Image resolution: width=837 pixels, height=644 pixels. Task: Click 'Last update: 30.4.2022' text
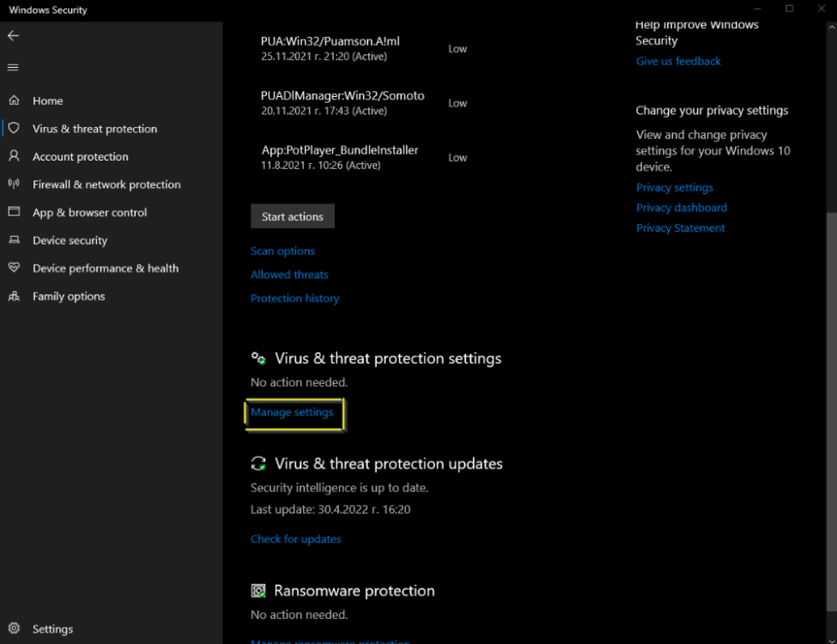tap(331, 509)
